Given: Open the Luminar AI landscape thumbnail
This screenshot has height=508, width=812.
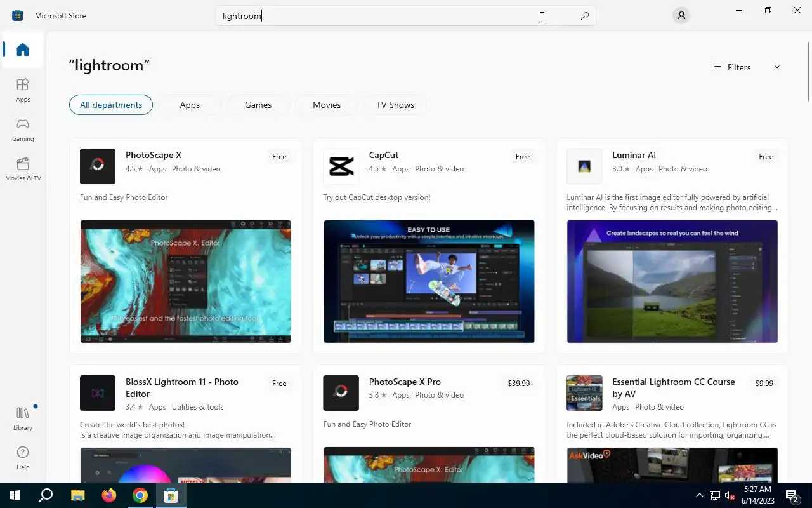Looking at the screenshot, I should pyautogui.click(x=672, y=281).
